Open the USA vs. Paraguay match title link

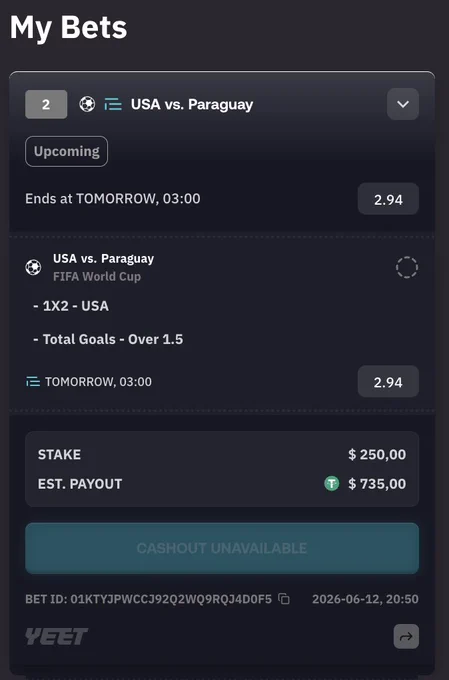[103, 258]
